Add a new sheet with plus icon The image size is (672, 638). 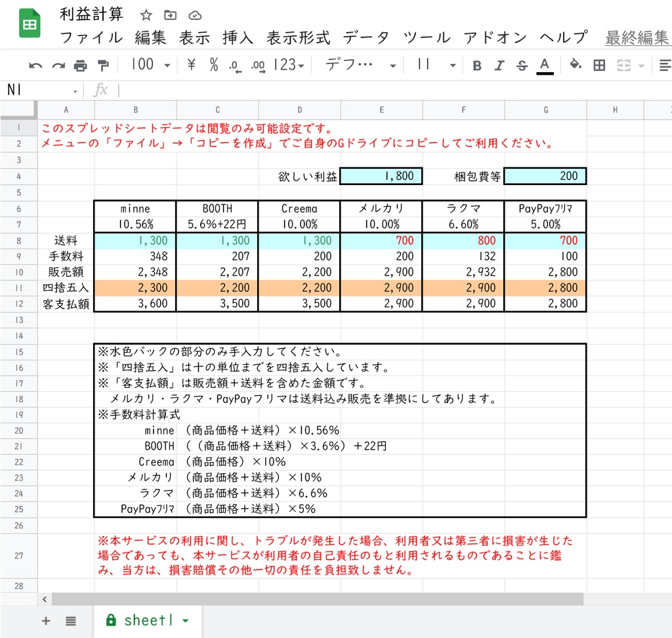[46, 620]
